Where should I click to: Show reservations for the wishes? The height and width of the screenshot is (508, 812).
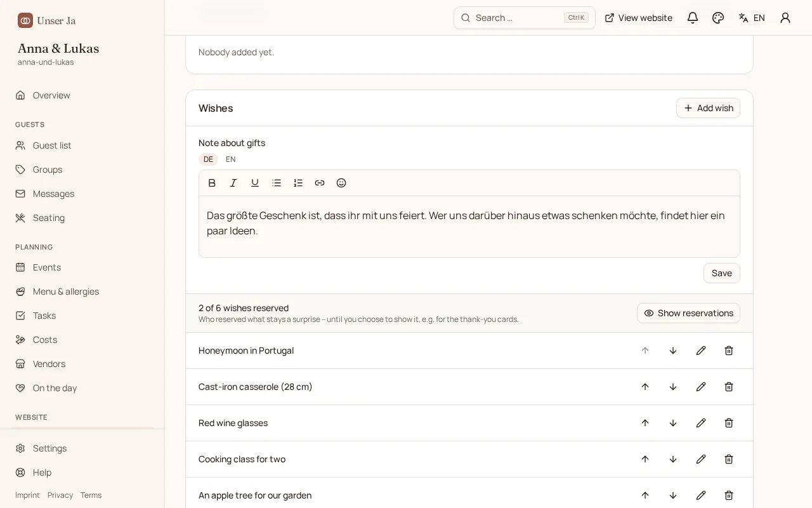(x=688, y=313)
